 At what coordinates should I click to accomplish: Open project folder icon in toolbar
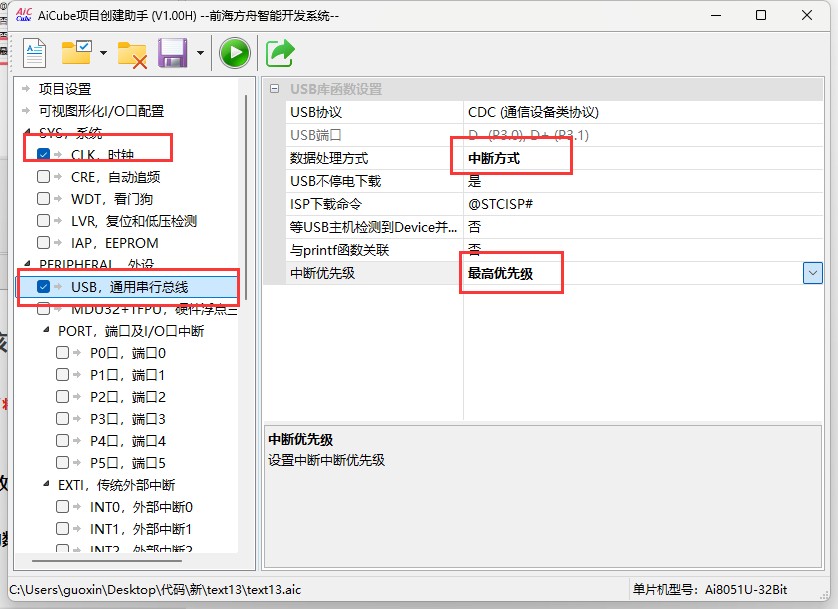tap(76, 52)
